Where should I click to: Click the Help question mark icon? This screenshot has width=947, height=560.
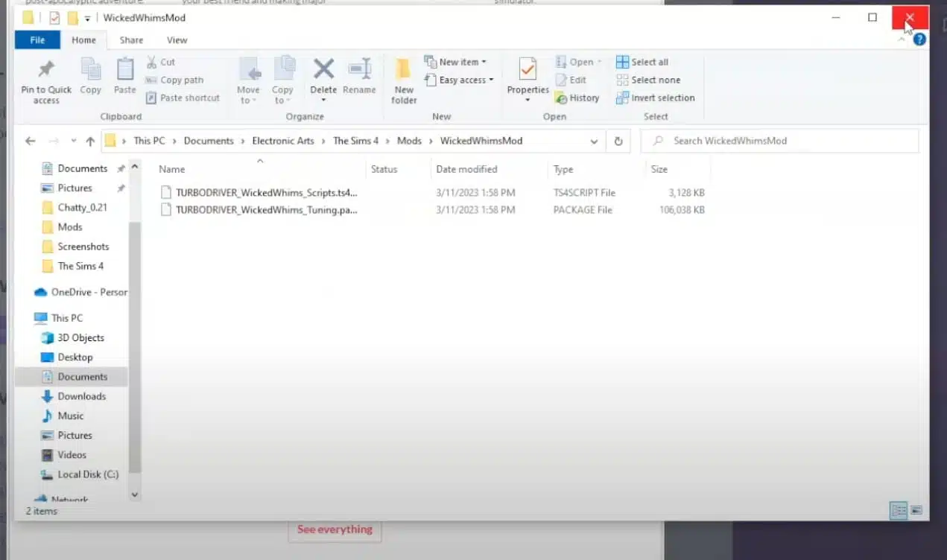[919, 39]
